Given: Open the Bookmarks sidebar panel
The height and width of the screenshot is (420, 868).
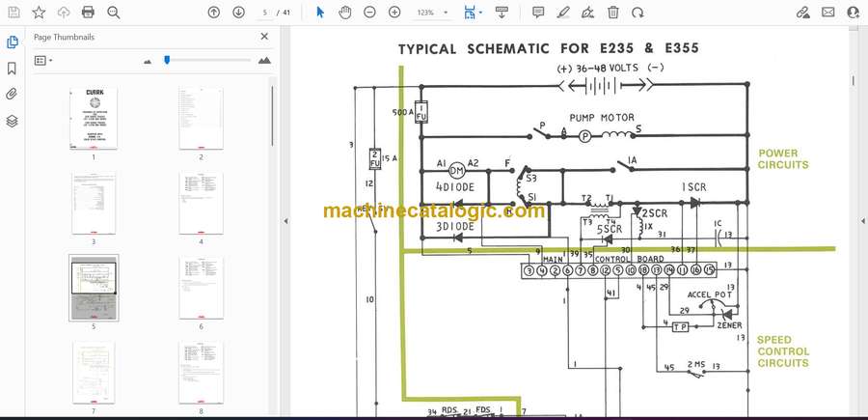Looking at the screenshot, I should point(13,69).
